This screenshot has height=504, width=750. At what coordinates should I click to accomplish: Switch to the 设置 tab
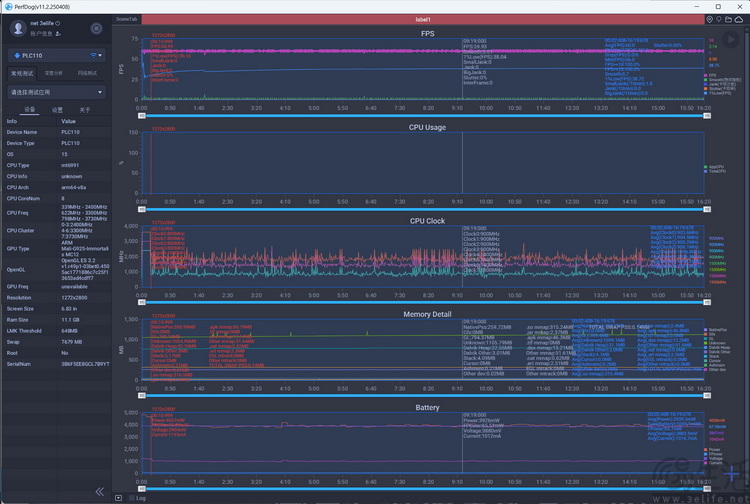tap(57, 110)
